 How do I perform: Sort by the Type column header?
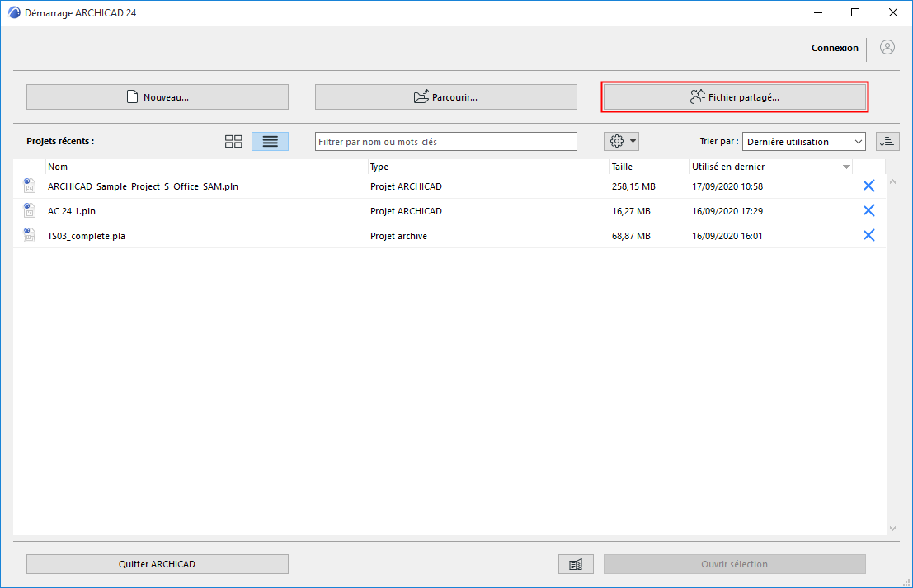tap(488, 167)
